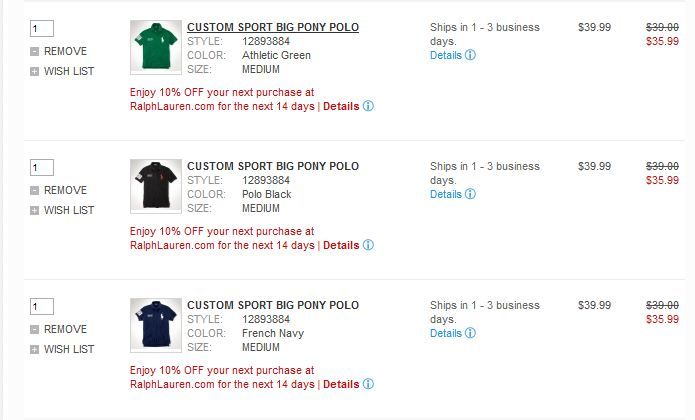Screen dimensions: 695x420
Task: Click quantity field for French Navy polo
Action: coord(42,307)
